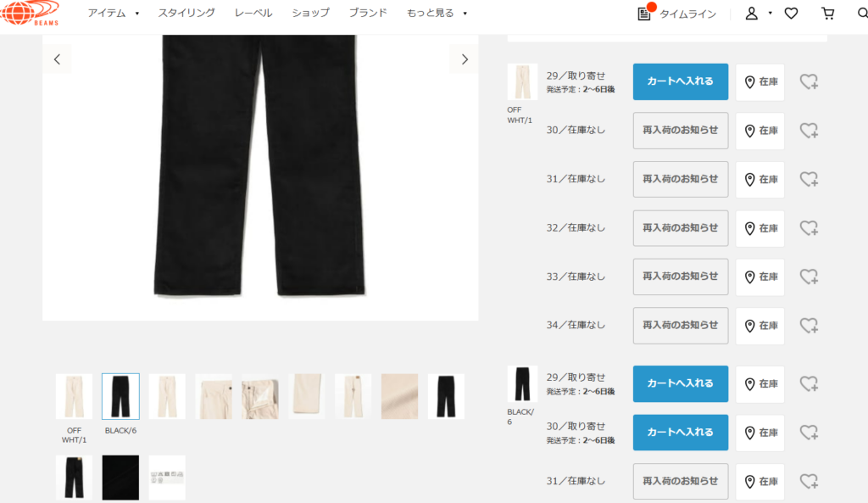Show next product image with right arrow
The width and height of the screenshot is (868, 503).
click(x=465, y=59)
